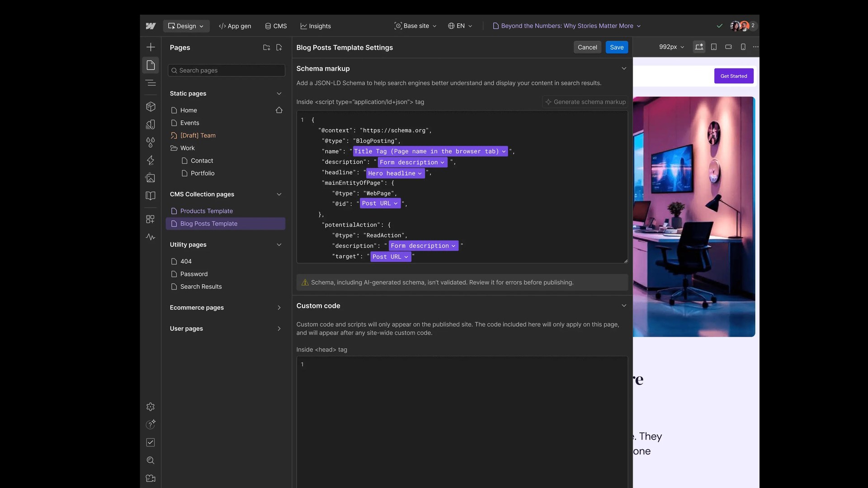This screenshot has width=868, height=488.
Task: Open the Webflow logo menu
Action: [151, 26]
